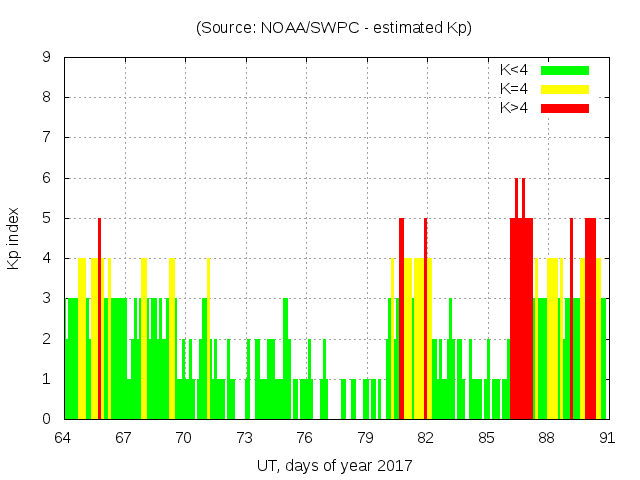The image size is (640, 480).
Task: Click the x-axis tick label 64
Action: (63, 438)
